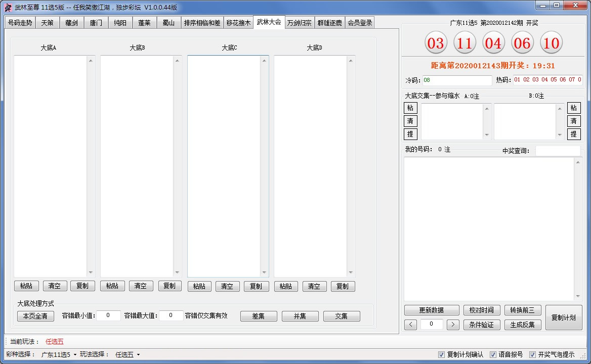Click the 更新数据 update data button
Screen dimensions: 591x364
[431, 310]
